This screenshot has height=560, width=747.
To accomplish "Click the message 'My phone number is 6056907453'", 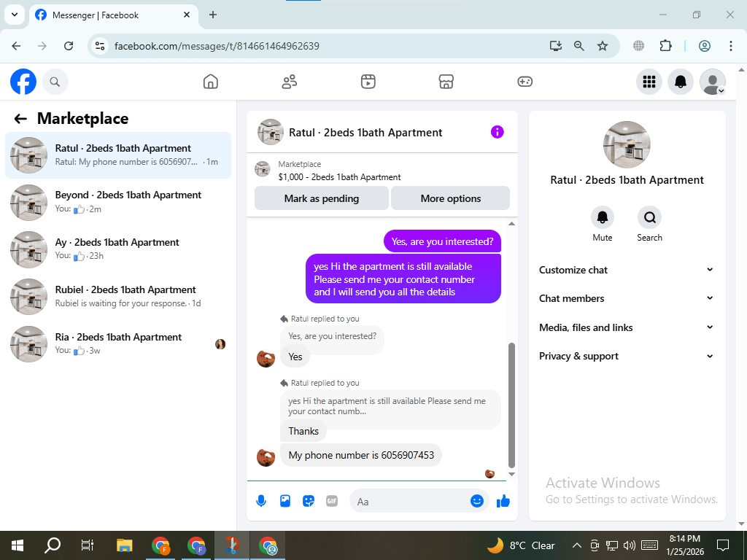I will tap(361, 455).
